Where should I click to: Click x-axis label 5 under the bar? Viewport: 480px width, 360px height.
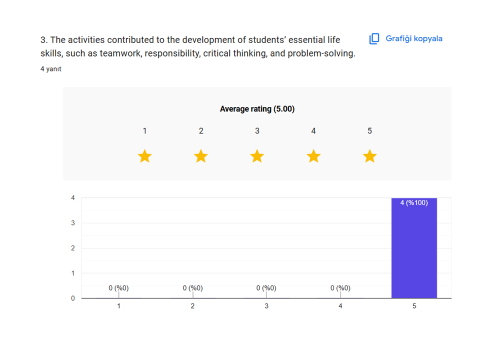coord(414,306)
